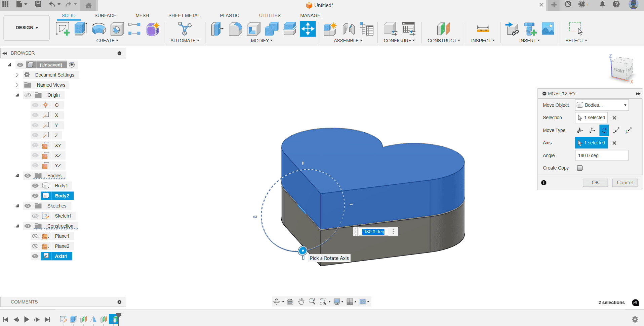
Task: Show Sketch1 using its eye icon
Action: [x=35, y=216]
